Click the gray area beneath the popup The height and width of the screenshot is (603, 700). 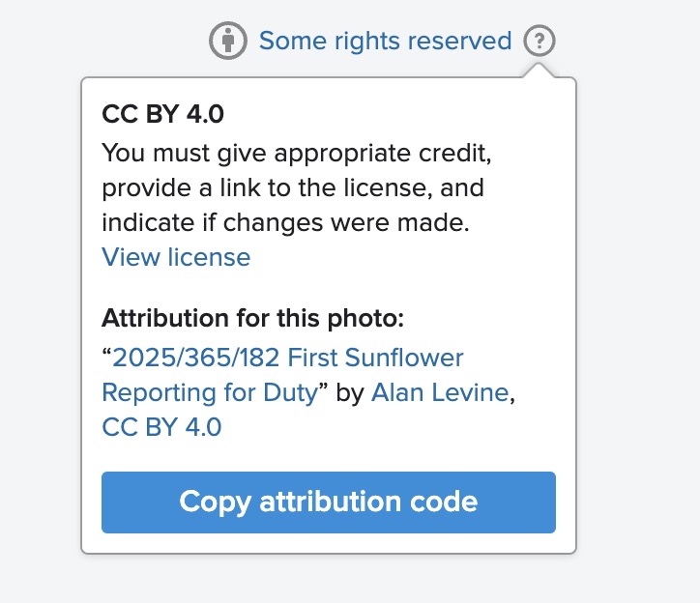coord(329,579)
